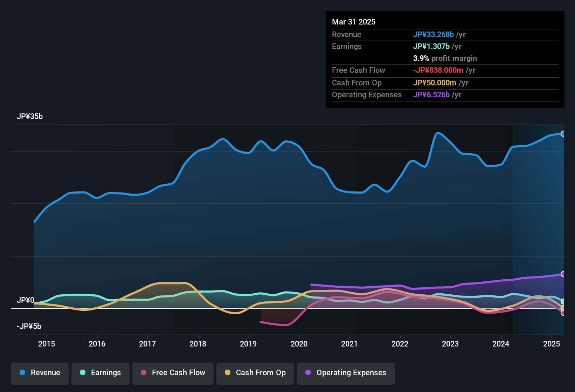Click the JP¥1.307b earnings value
The width and height of the screenshot is (575, 392).
coord(431,47)
